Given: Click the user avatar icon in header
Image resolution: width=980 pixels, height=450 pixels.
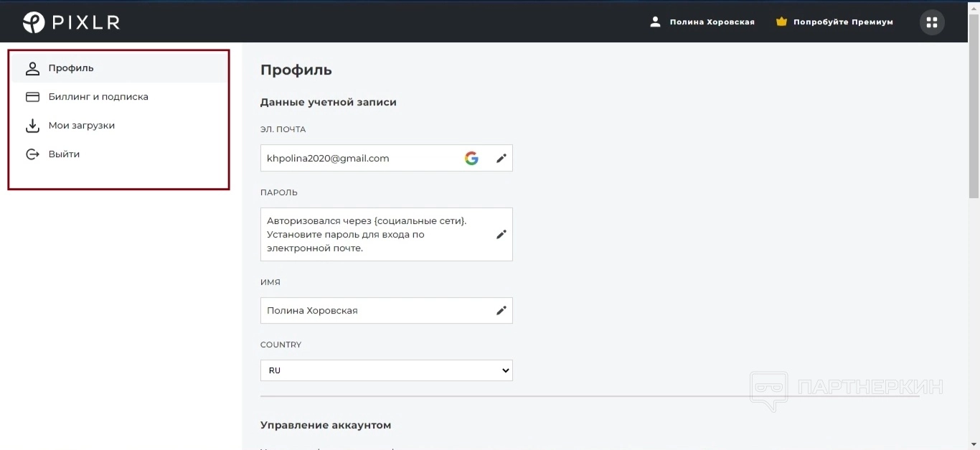Looking at the screenshot, I should pos(655,22).
